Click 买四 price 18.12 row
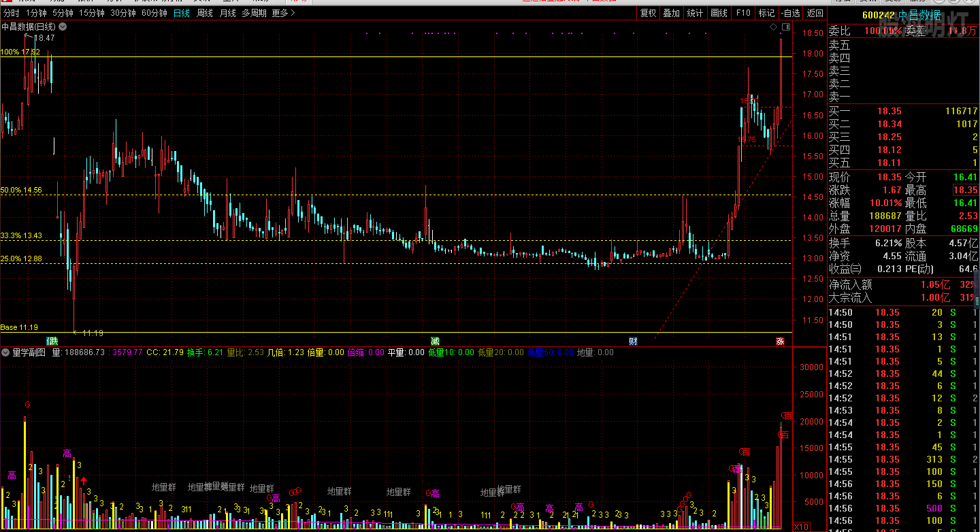Image resolution: width=980 pixels, height=532 pixels. coord(903,150)
